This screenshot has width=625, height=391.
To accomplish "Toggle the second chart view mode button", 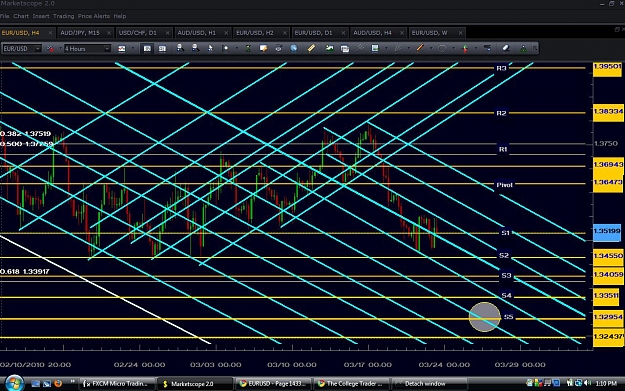I will coord(162,49).
